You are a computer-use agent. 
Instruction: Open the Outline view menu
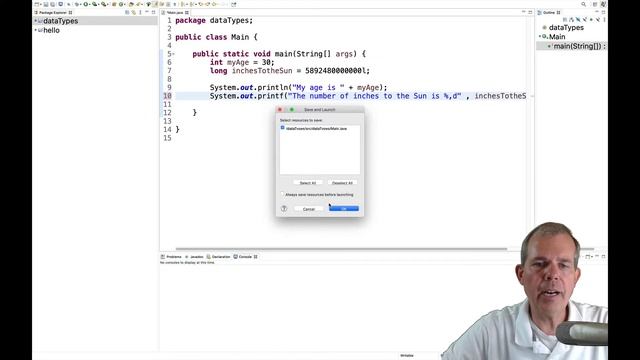(x=604, y=20)
